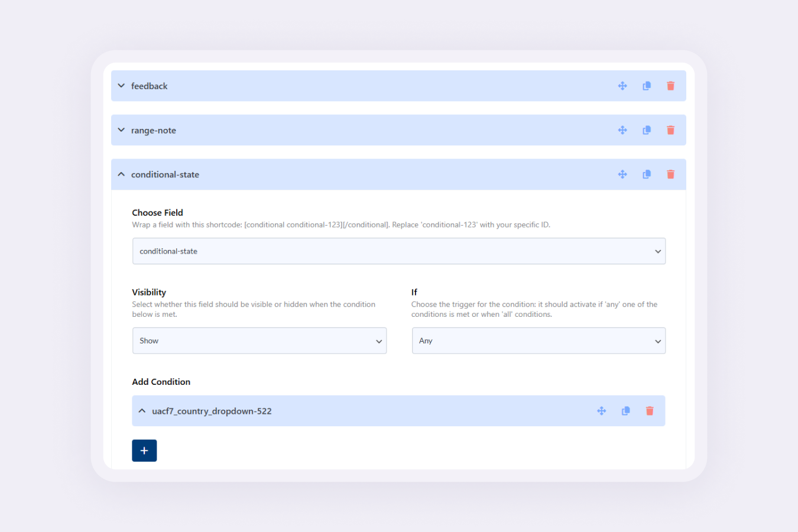
Task: Collapse the uacf7_country_dropdown-522 condition
Action: tap(141, 410)
